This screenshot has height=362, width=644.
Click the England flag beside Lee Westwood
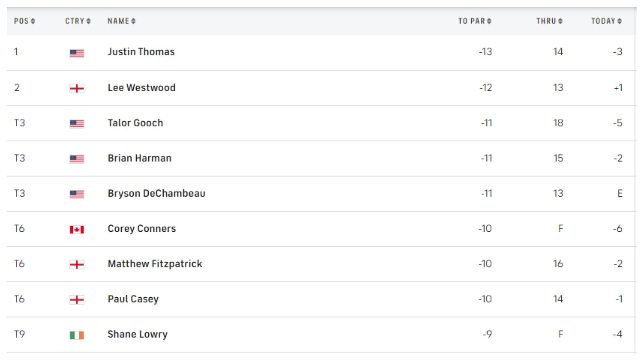(77, 88)
